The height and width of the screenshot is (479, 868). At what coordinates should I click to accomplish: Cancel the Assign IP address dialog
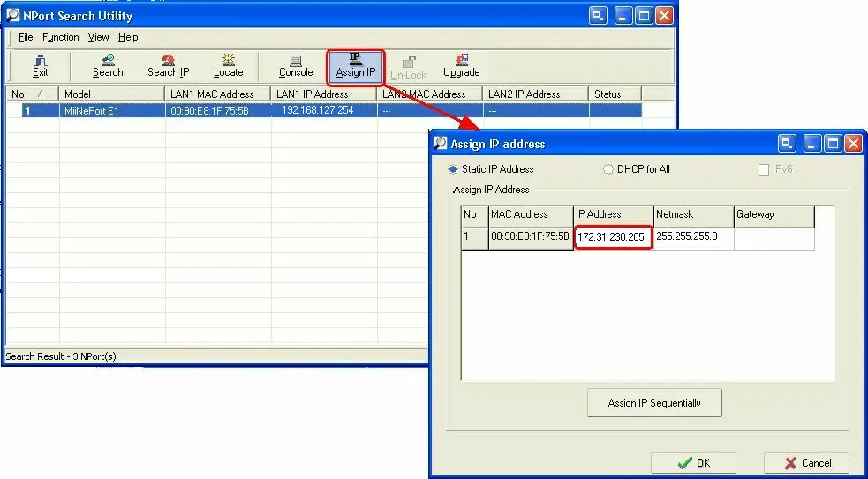805,463
